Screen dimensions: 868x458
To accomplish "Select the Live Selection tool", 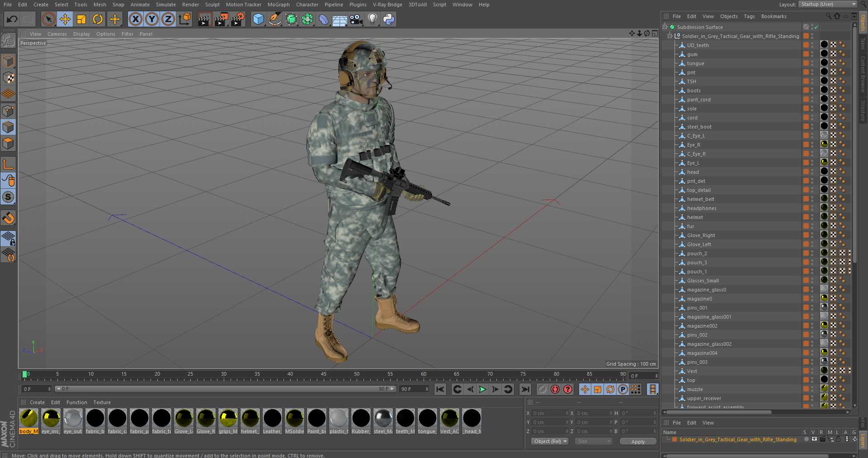I will pyautogui.click(x=48, y=19).
